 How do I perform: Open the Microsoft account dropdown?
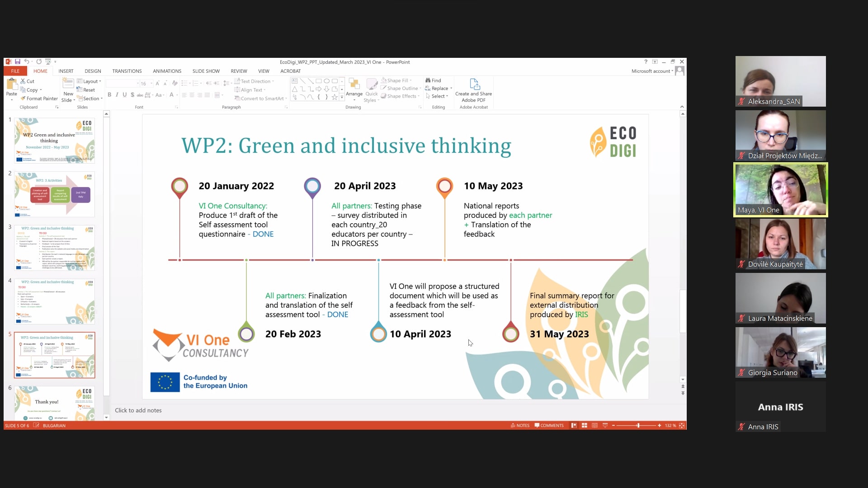[652, 71]
